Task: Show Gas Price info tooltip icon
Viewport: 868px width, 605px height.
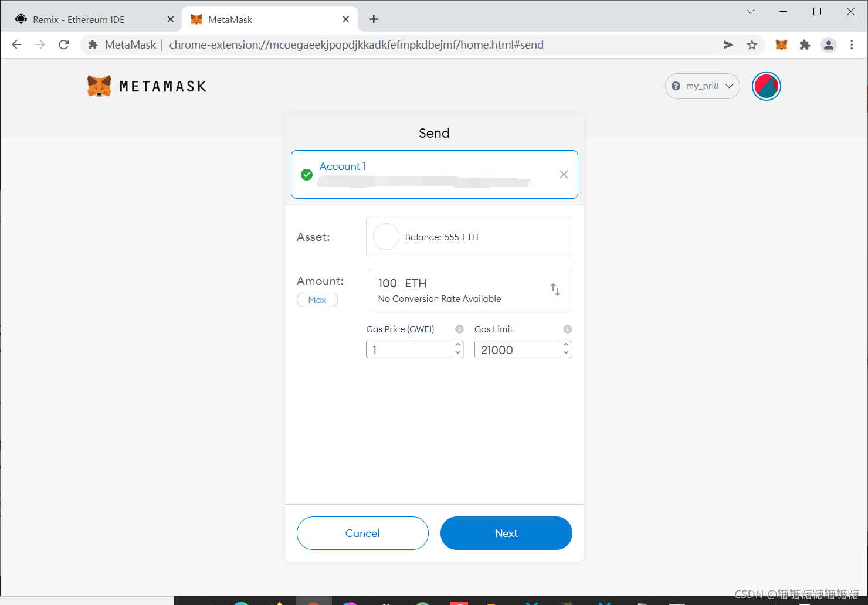Action: [459, 329]
